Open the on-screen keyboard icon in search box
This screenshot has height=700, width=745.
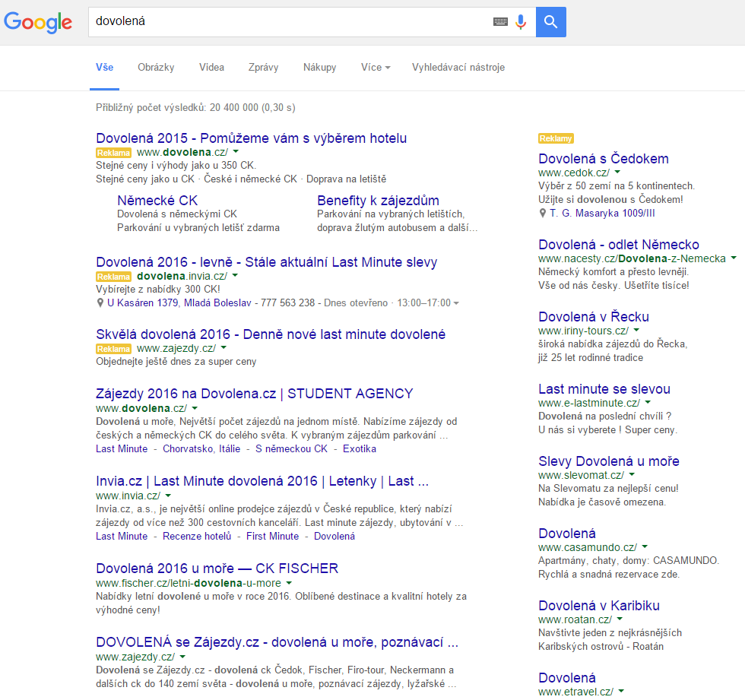point(500,21)
